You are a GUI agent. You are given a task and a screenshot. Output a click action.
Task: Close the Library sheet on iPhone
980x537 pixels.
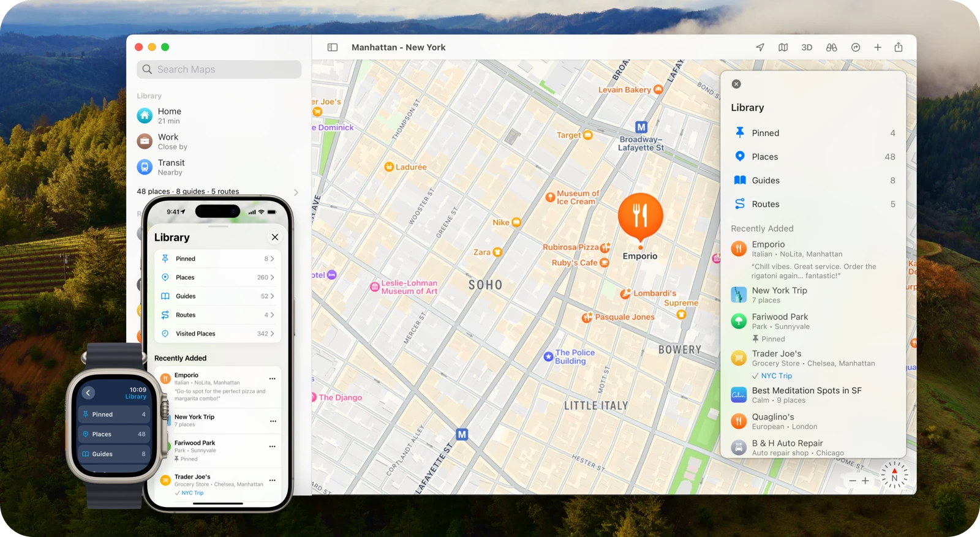pos(275,237)
